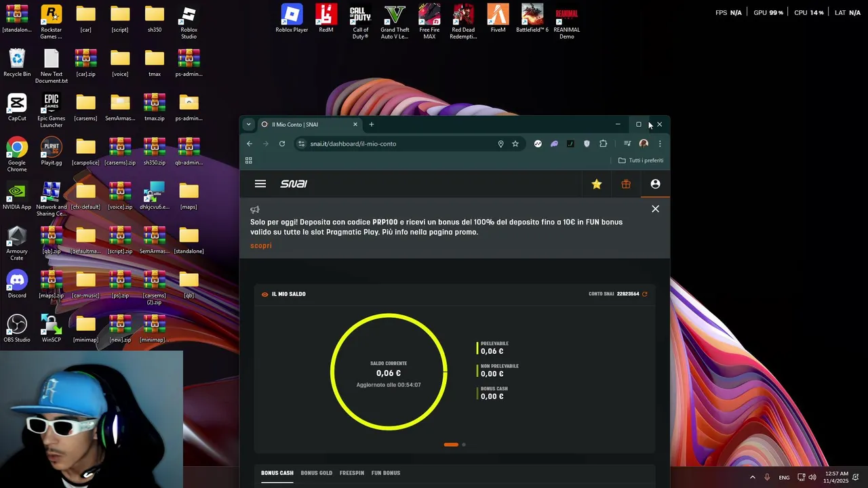Select the Free Fire MAX desktop icon
Image resolution: width=868 pixels, height=488 pixels.
point(429,22)
